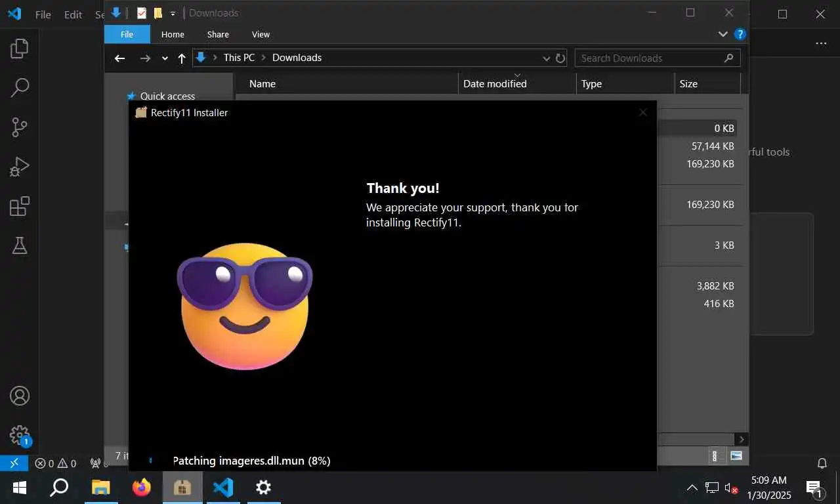Select the 3,882 KB size cell
The height and width of the screenshot is (504, 840).
715,285
